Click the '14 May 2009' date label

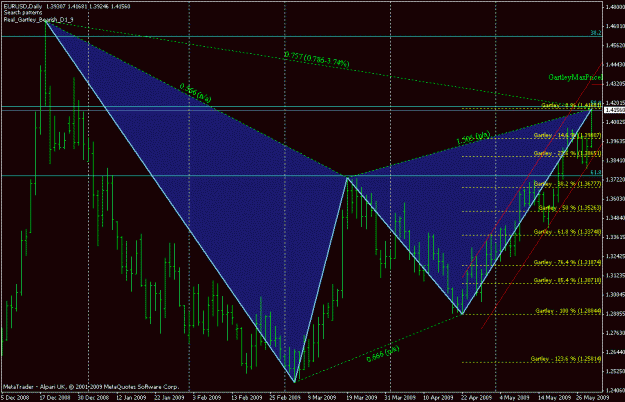554,398
